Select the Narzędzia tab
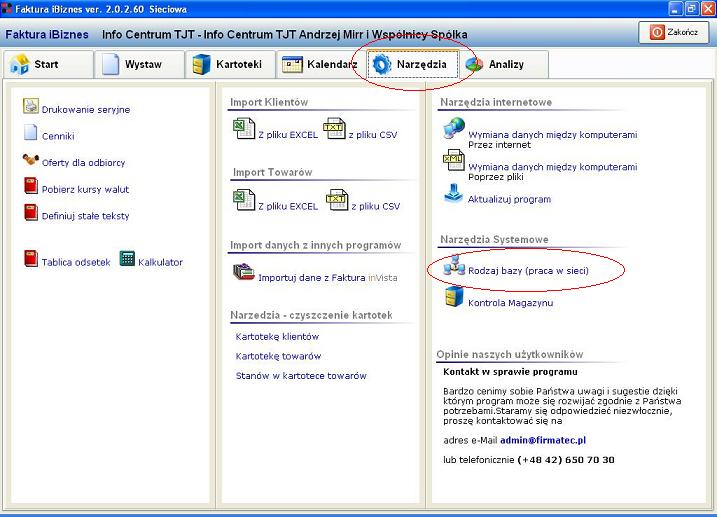Viewport: 717px width, 517px height. click(x=412, y=64)
